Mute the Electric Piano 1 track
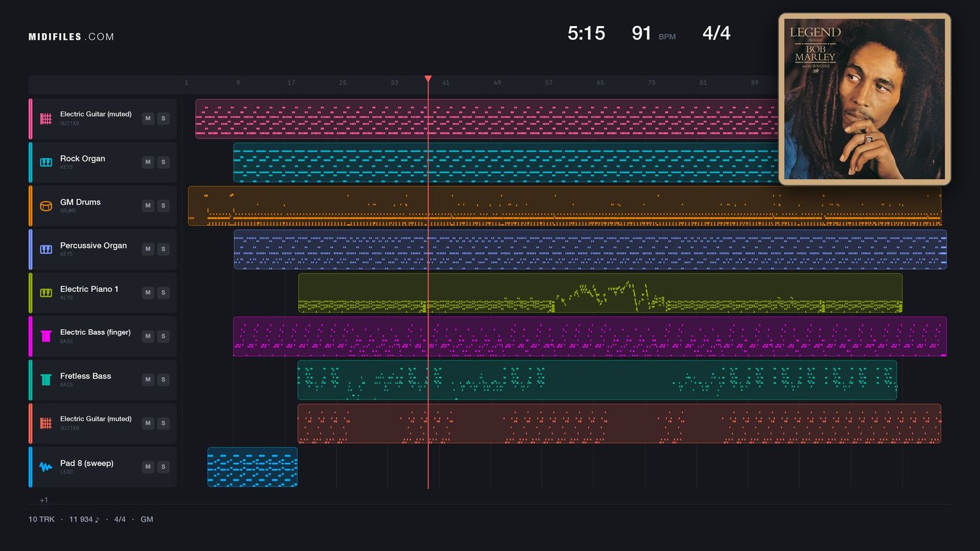 click(x=148, y=292)
